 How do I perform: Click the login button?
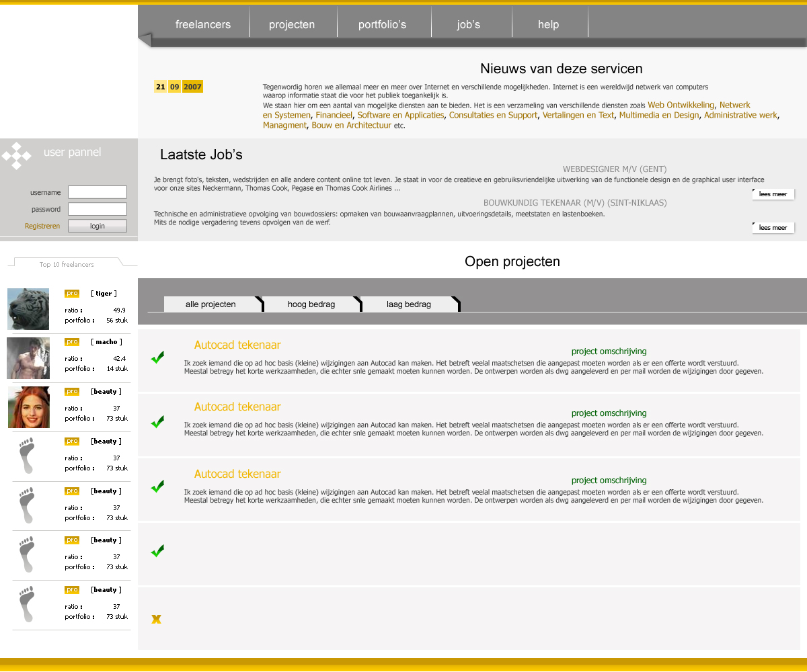(98, 226)
